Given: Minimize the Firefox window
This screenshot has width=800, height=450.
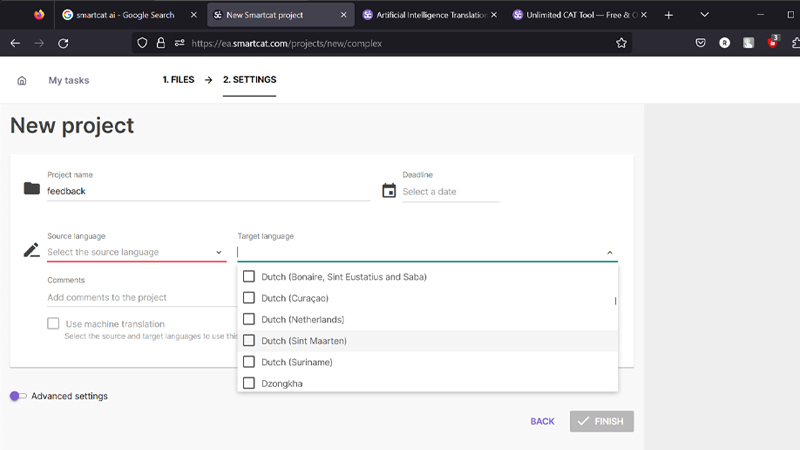Looking at the screenshot, I should pyautogui.click(x=760, y=15).
